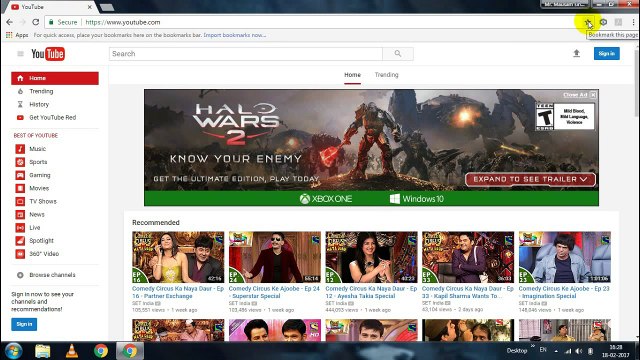Reload the YouTube page
This screenshot has width=640, height=360.
tap(36, 22)
